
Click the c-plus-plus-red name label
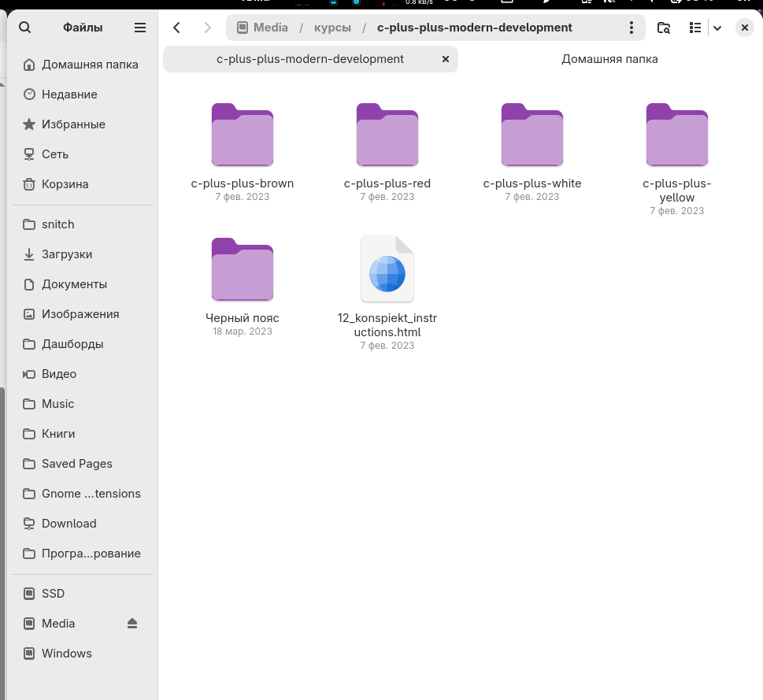(x=387, y=183)
